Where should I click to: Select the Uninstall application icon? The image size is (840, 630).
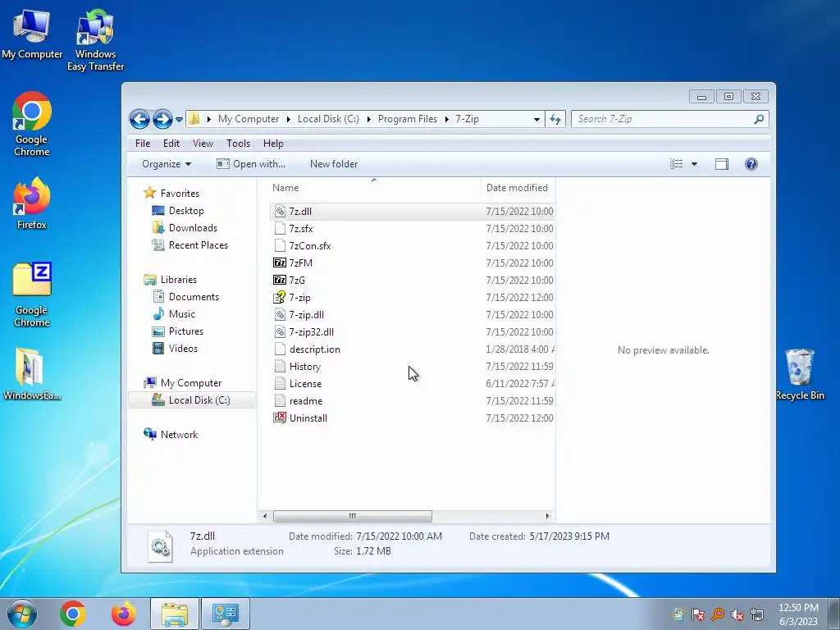click(280, 418)
